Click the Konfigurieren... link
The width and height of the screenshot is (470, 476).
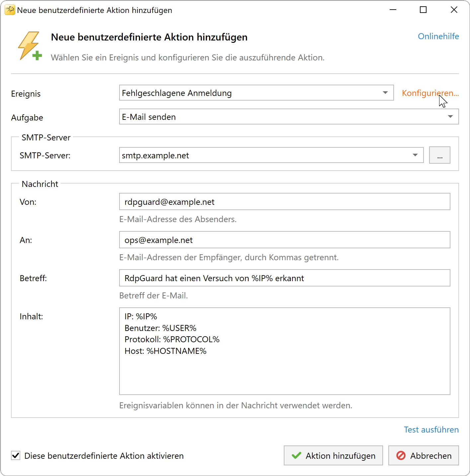coord(430,93)
